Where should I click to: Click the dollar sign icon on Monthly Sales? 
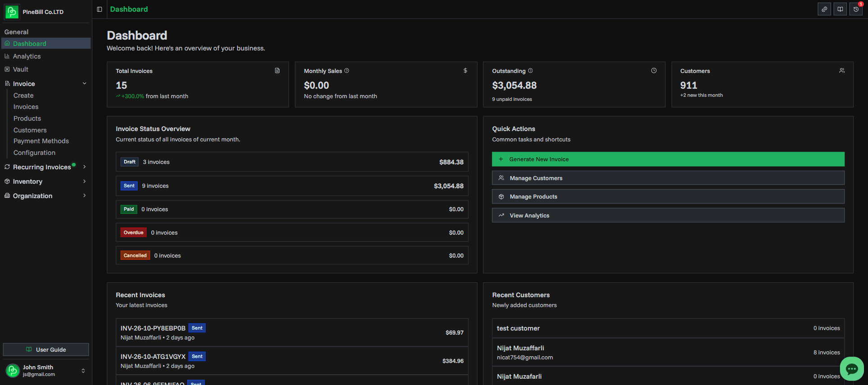click(x=465, y=71)
